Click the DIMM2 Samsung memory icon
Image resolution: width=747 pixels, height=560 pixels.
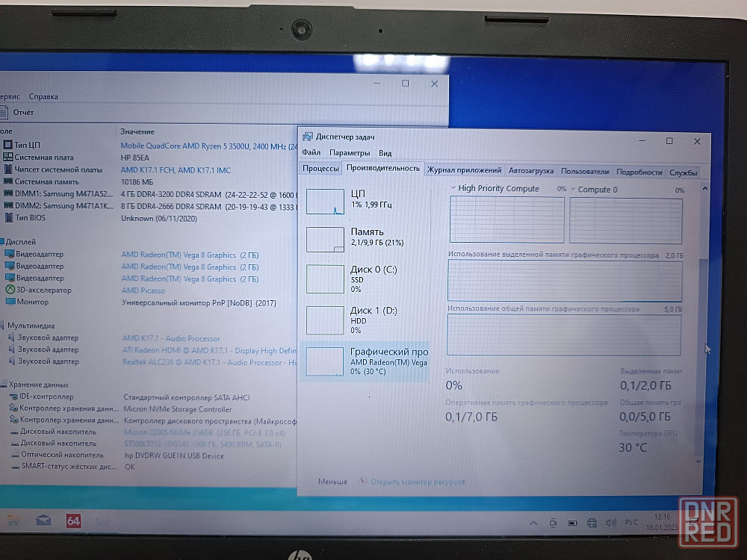[x=8, y=206]
